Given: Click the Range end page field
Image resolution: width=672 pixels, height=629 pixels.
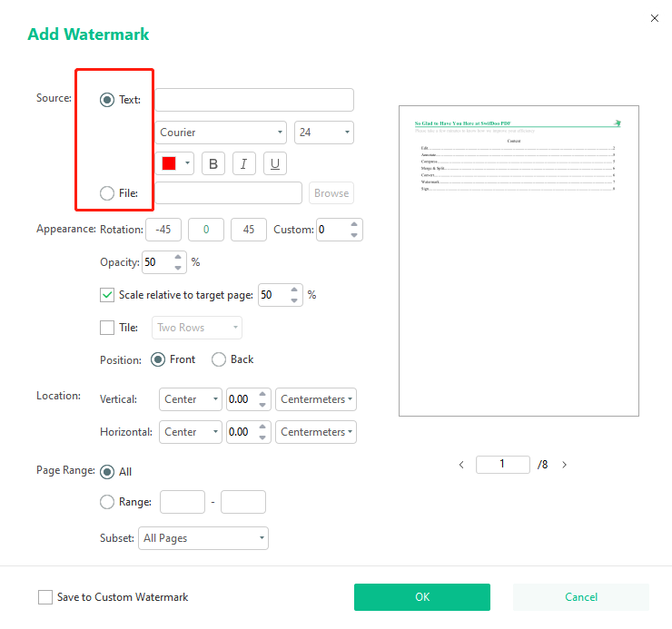Looking at the screenshot, I should click(243, 502).
